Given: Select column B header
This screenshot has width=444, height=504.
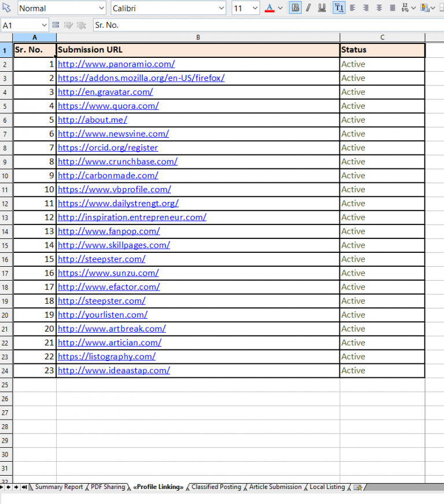Looking at the screenshot, I should tap(198, 37).
